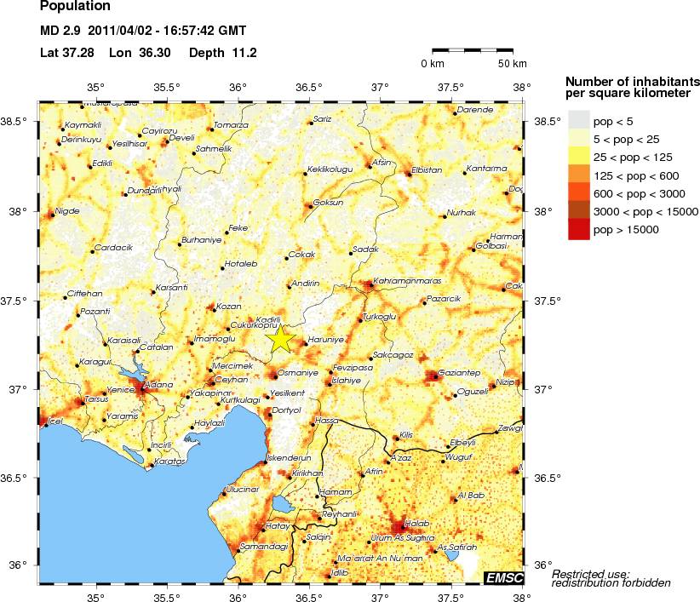Viewport: 700px width, 602px height.
Task: Click the 'Population' map title
Action: (x=74, y=9)
